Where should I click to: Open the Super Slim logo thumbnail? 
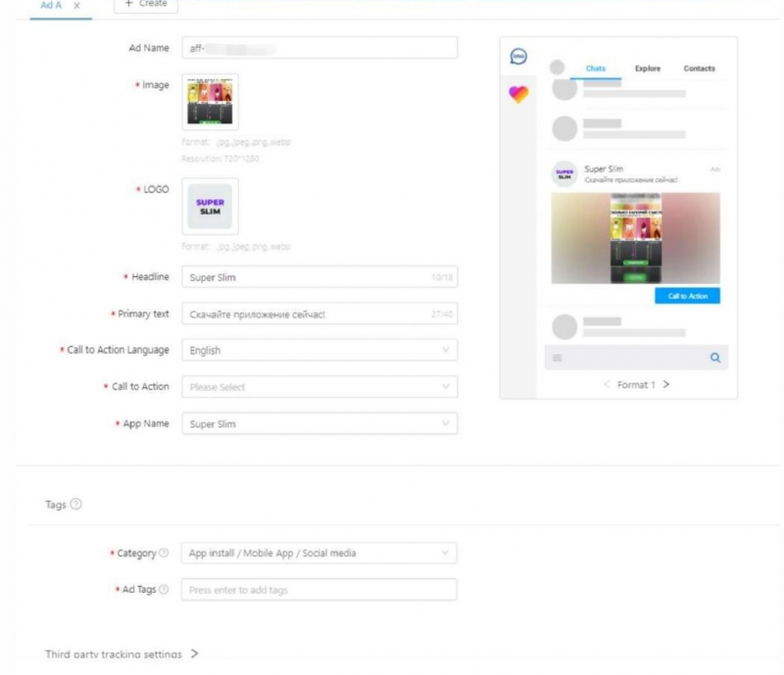210,206
